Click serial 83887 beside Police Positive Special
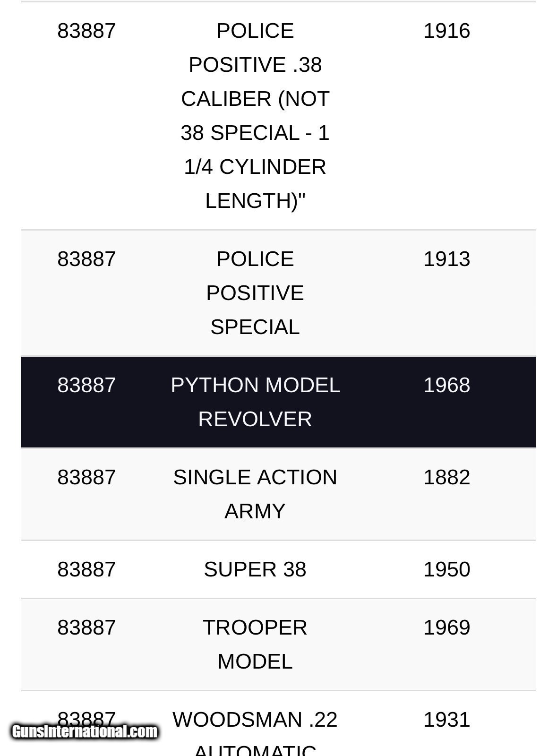This screenshot has height=756, width=557. [x=86, y=259]
